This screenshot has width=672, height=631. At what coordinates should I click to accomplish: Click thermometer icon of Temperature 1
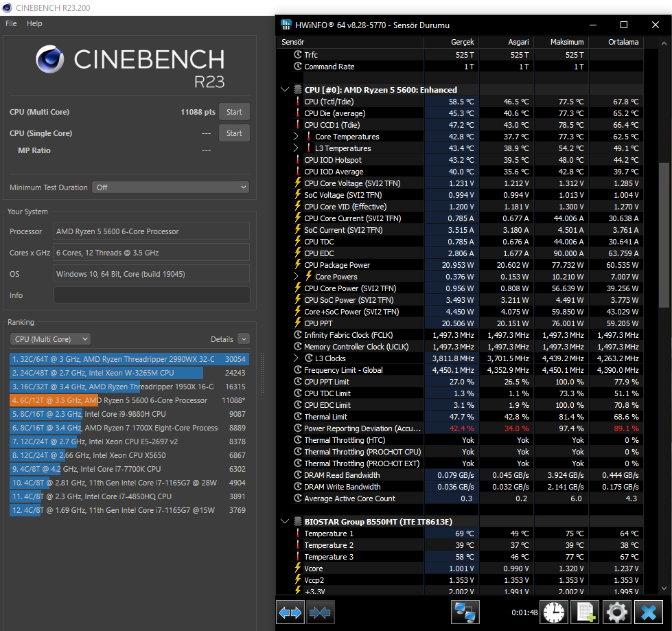pos(298,533)
